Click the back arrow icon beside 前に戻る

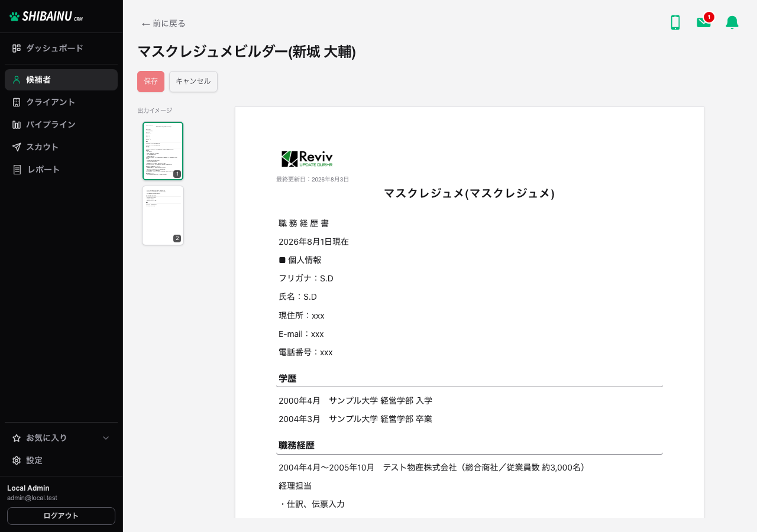[145, 24]
